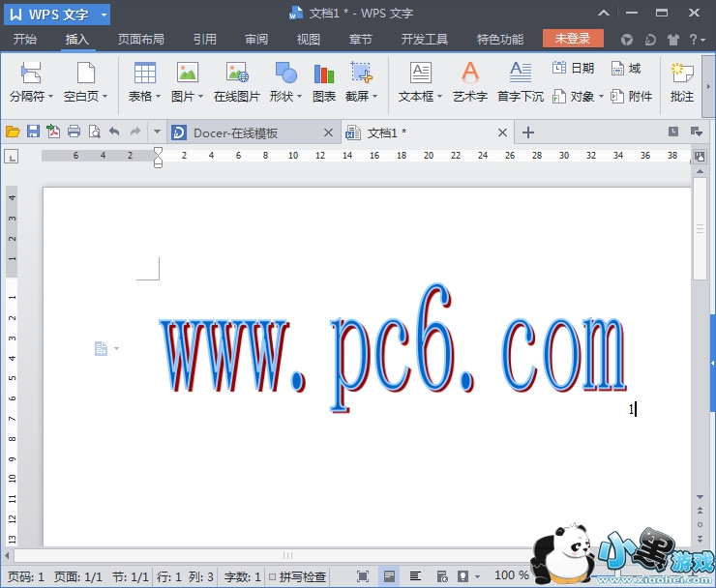Viewport: 716px width, 588px height.
Task: Redo the last undone action
Action: (135, 132)
